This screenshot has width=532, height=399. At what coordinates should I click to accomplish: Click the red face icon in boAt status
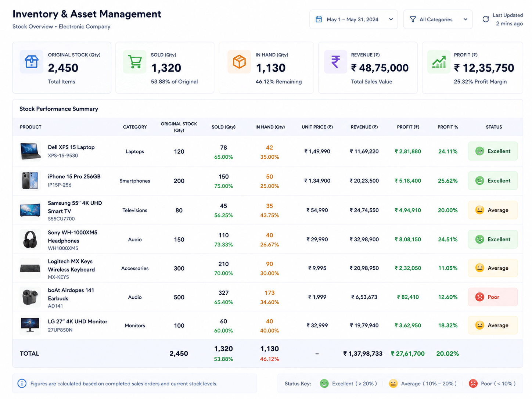click(479, 297)
